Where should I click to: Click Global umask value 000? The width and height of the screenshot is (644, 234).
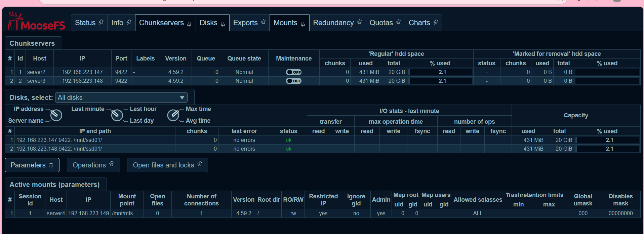[x=583, y=213]
